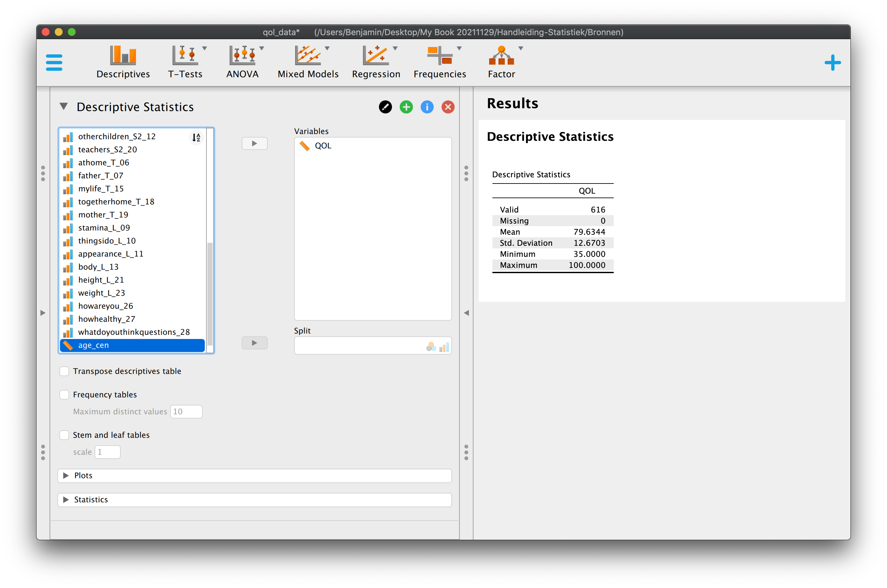Remove analysis with red X icon

pyautogui.click(x=448, y=107)
